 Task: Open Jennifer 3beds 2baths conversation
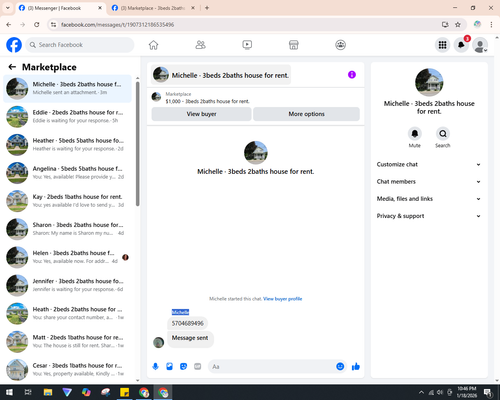(68, 285)
